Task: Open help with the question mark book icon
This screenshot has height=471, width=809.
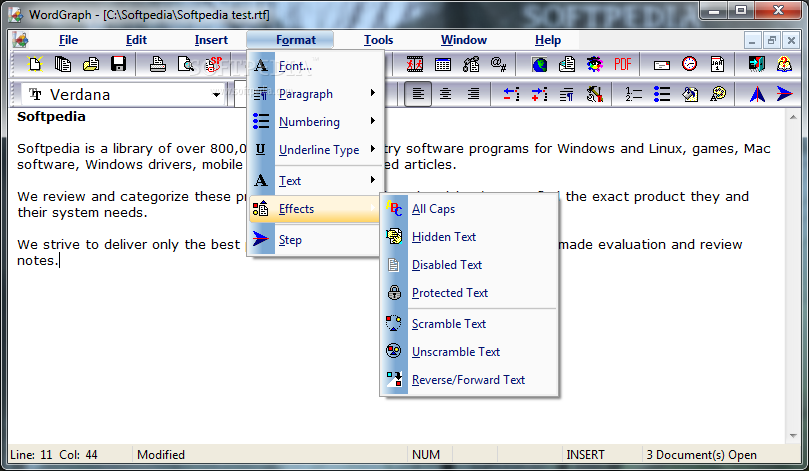Action: click(x=785, y=64)
